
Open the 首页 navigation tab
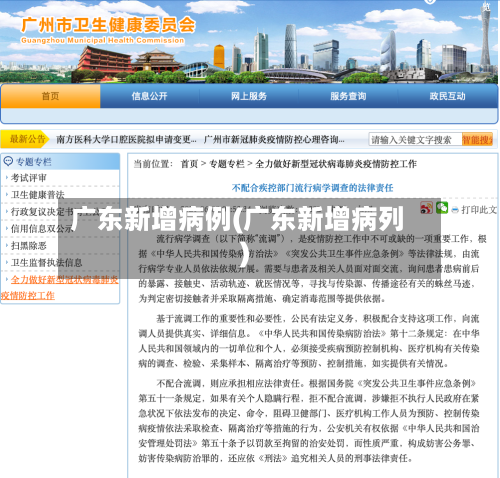[x=50, y=96]
